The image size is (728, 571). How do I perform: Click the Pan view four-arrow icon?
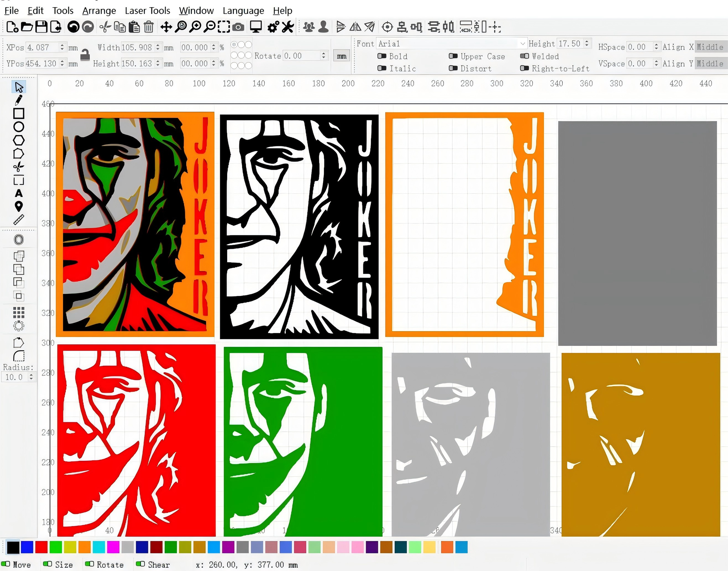[166, 27]
